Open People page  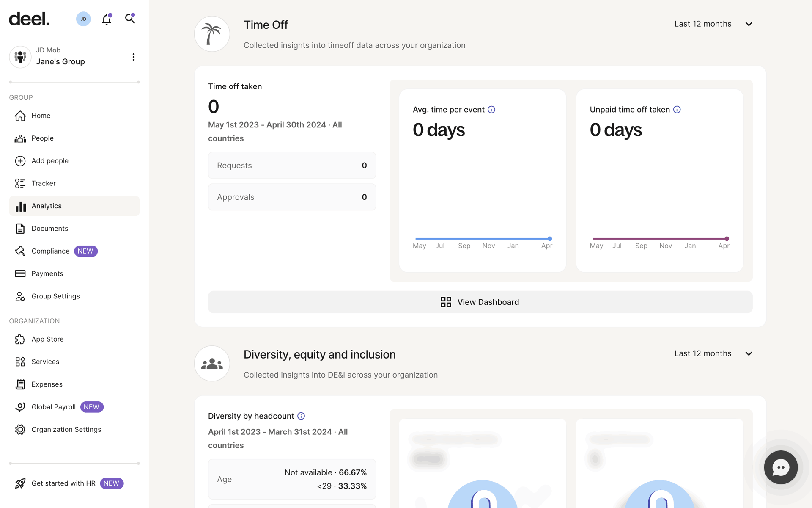74,138
